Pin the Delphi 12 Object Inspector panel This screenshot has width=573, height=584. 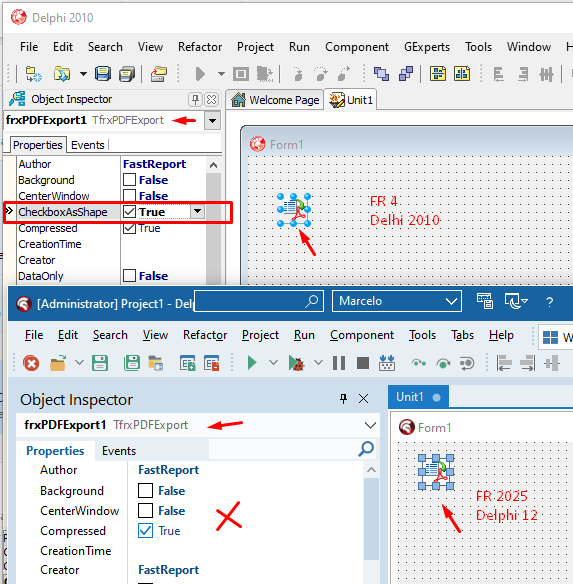pyautogui.click(x=344, y=399)
